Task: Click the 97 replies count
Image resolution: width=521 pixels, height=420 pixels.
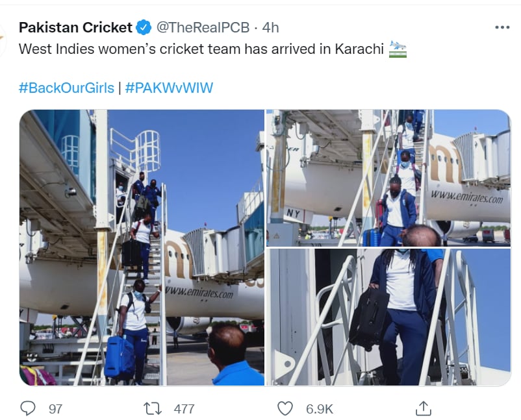Action: pos(55,409)
